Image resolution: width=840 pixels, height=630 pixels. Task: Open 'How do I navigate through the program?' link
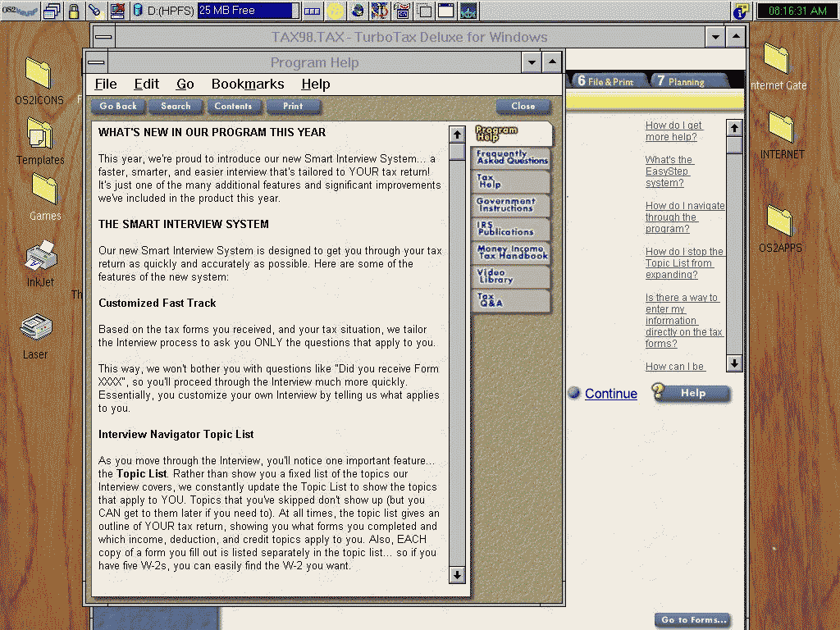(685, 217)
